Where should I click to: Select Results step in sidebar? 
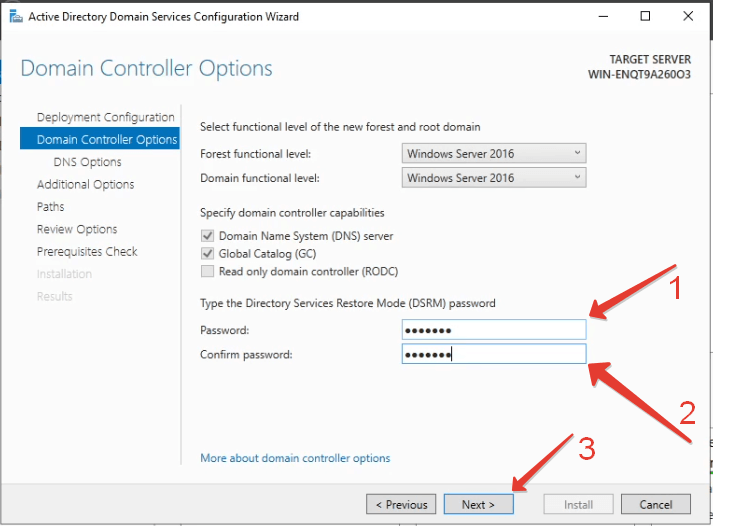pos(55,296)
